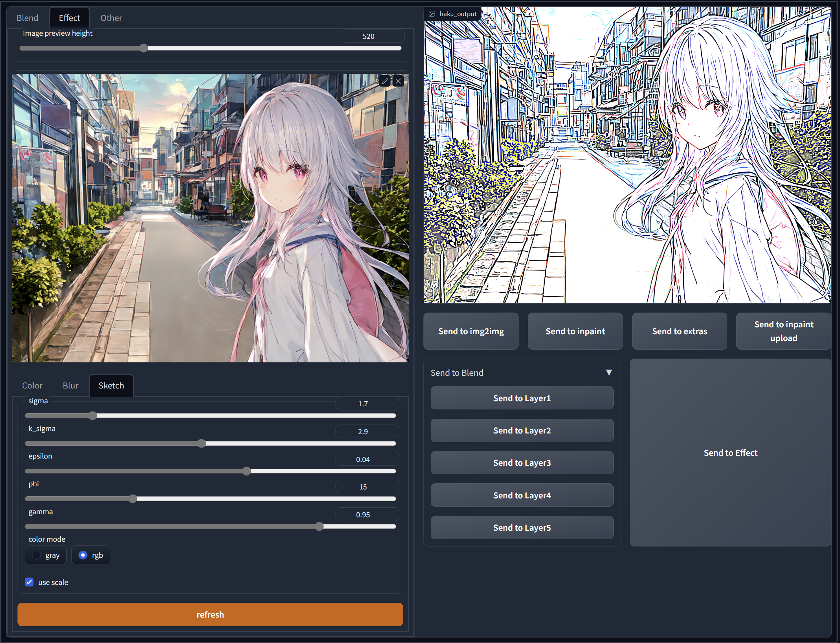Click Send to inpaint button
840x643 pixels.
pyautogui.click(x=575, y=331)
